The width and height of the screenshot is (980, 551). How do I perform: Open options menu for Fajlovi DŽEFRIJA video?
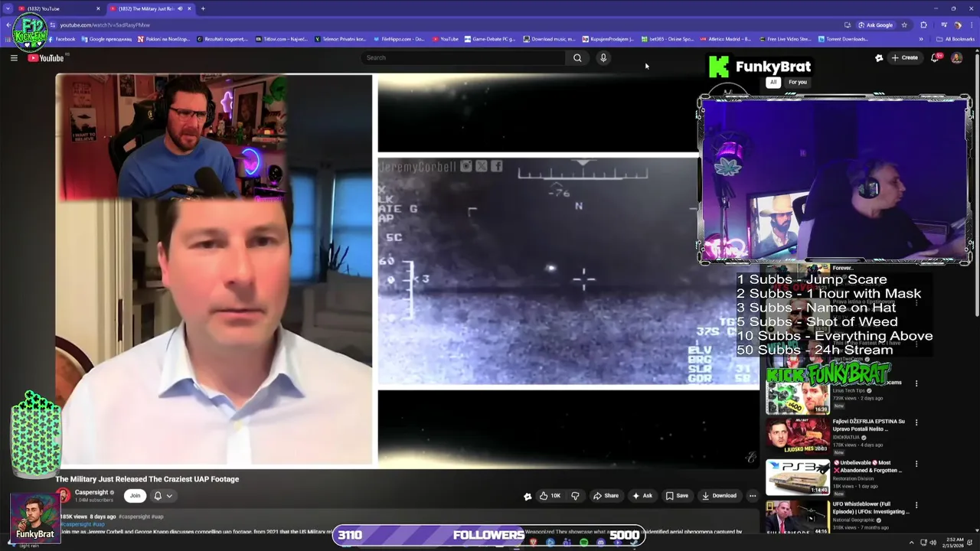(916, 422)
